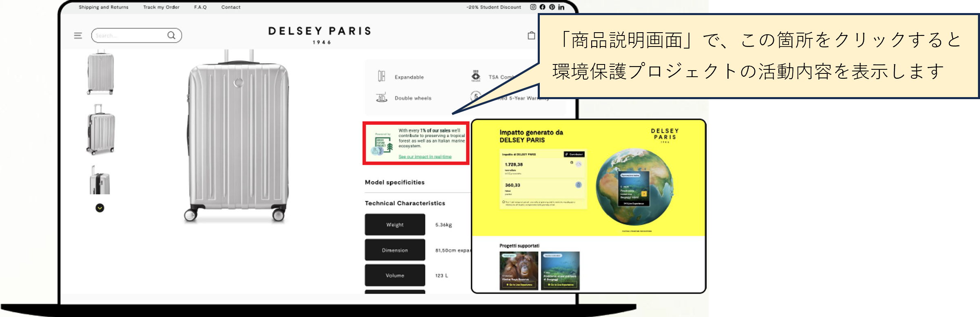Click the DELSEY PARIS logo on yellow page

(x=665, y=135)
